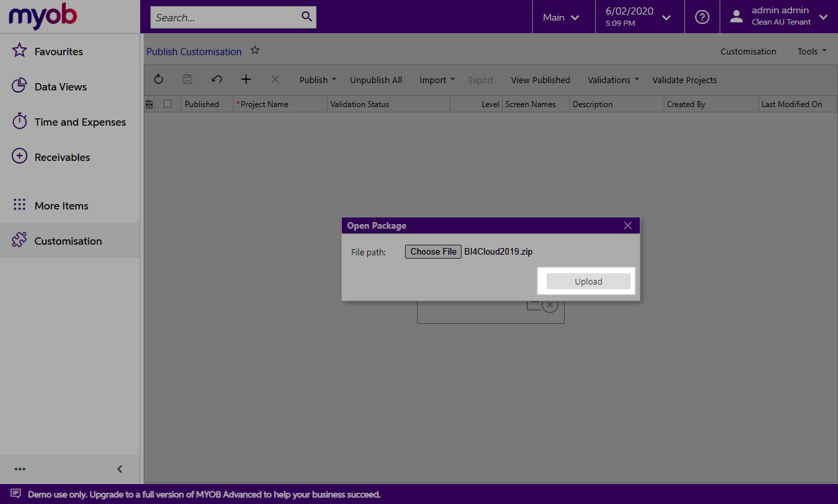Screen dimensions: 838x504
Task: Sort by Created By column header
Action: (x=711, y=104)
